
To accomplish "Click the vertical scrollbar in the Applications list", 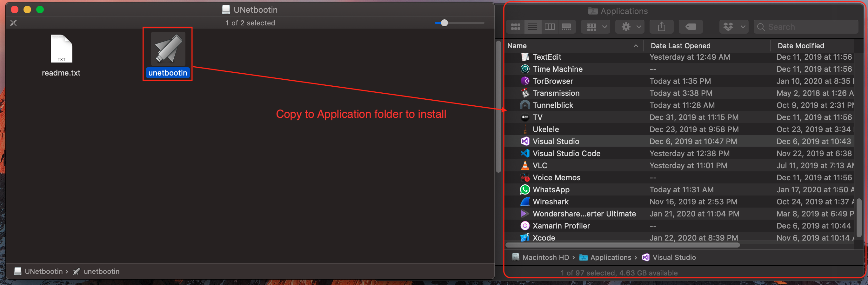I will [859, 218].
